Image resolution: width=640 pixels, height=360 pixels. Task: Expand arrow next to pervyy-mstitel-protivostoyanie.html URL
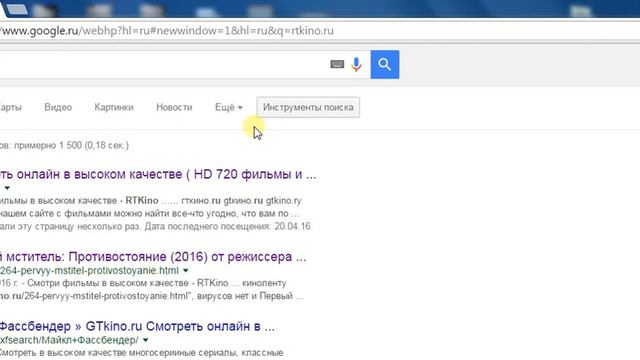(x=186, y=271)
